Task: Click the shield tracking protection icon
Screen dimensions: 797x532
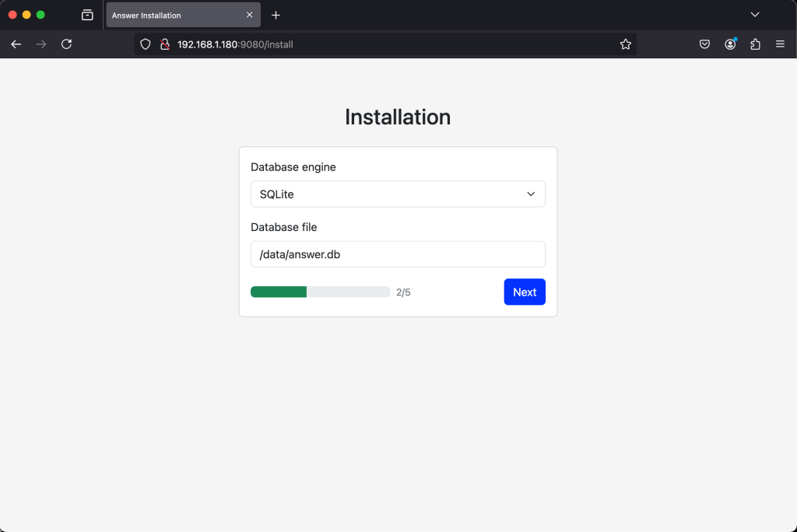Action: [x=145, y=44]
